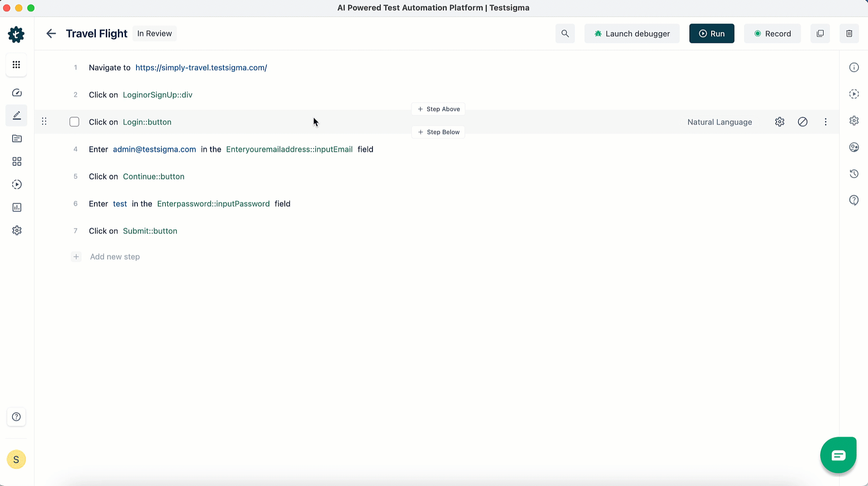Open the reports chart icon in sidebar
Image resolution: width=868 pixels, height=486 pixels.
pos(17,207)
